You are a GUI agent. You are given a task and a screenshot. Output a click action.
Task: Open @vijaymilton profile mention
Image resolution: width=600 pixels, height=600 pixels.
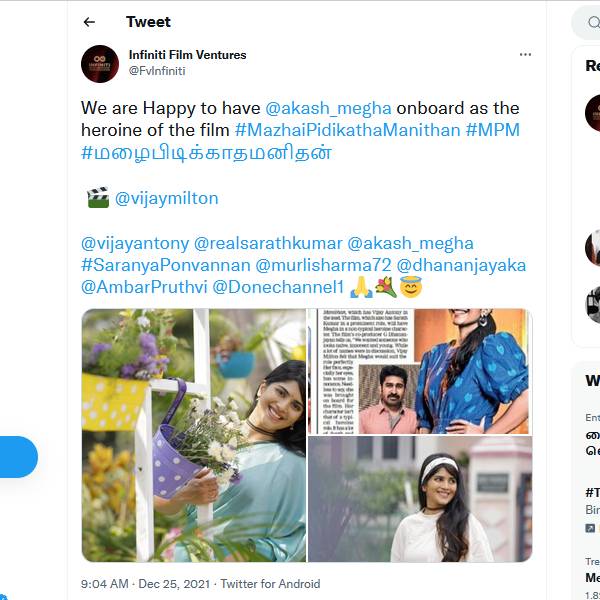tap(166, 198)
